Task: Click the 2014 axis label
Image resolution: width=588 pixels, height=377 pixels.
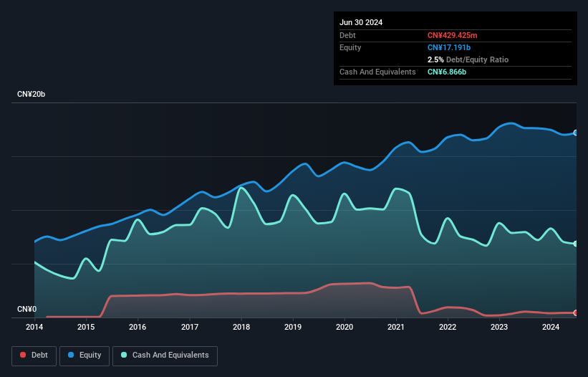Action: pos(34,327)
